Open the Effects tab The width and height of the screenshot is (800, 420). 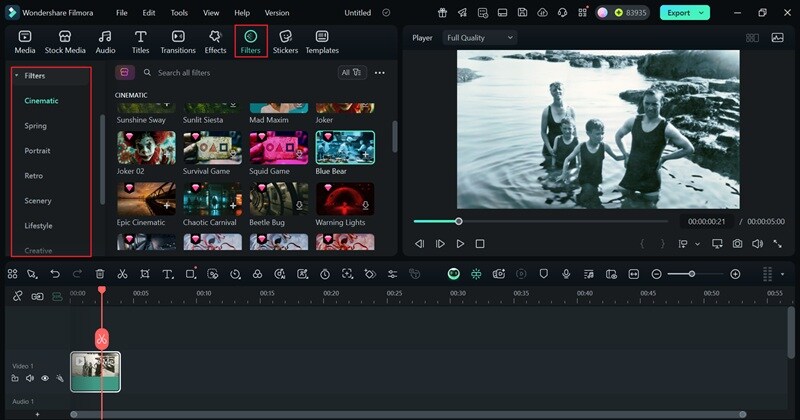coord(215,42)
